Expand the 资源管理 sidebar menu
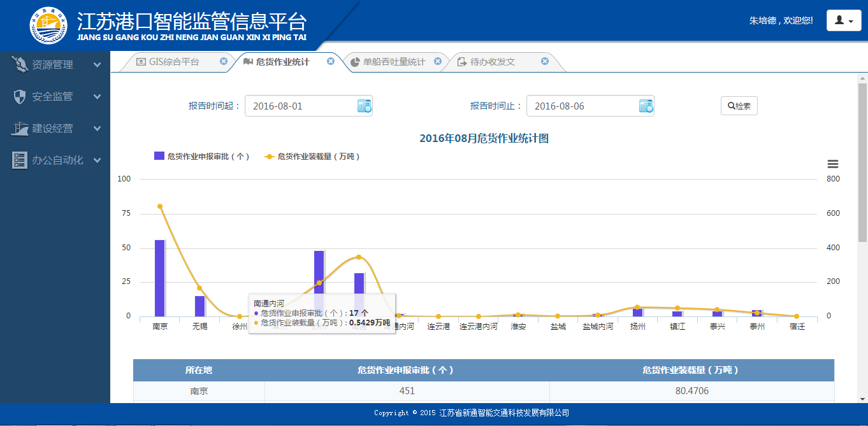 pyautogui.click(x=56, y=65)
